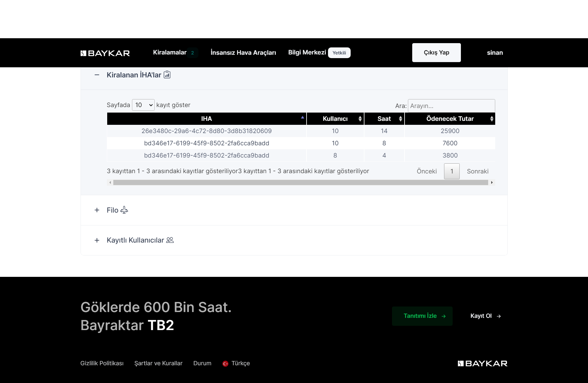Click the aircraft icon next to Filo
The width and height of the screenshot is (588, 383).
[124, 210]
